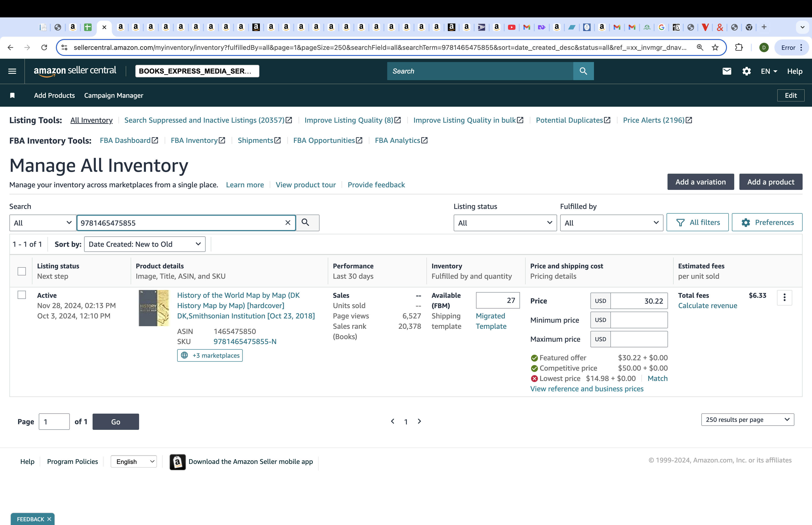Click the available quantity field showing 27
812x525 pixels.
497,300
